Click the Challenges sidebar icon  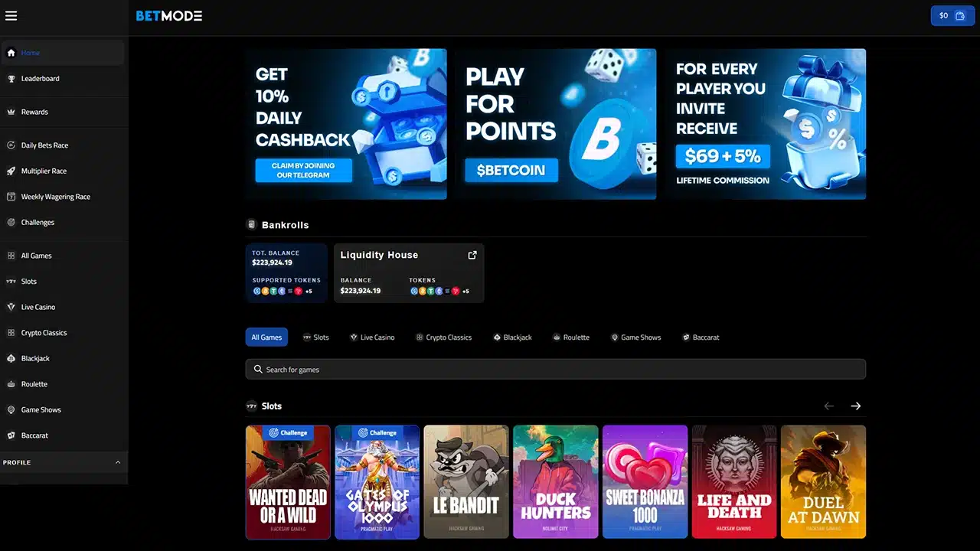(x=11, y=222)
